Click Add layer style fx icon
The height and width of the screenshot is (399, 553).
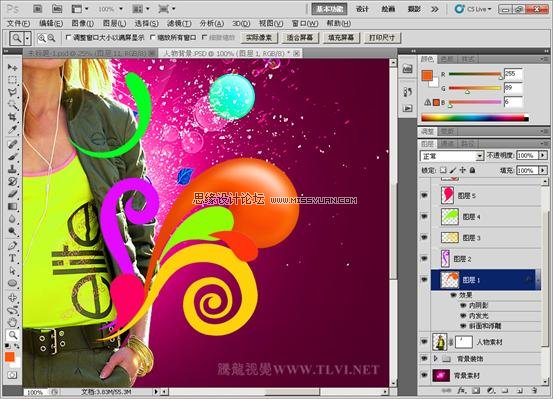461,391
